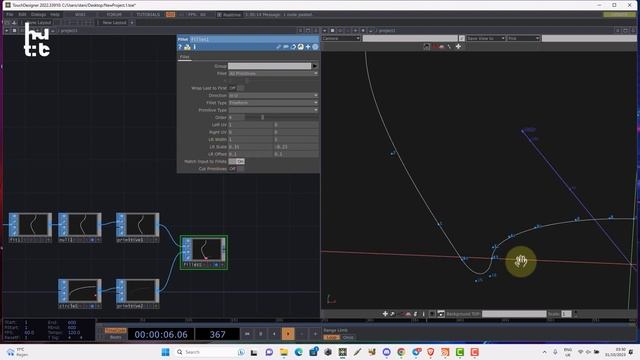Open Python help icon in Fillet parameter header
This screenshot has height=360, width=640.
(x=187, y=47)
